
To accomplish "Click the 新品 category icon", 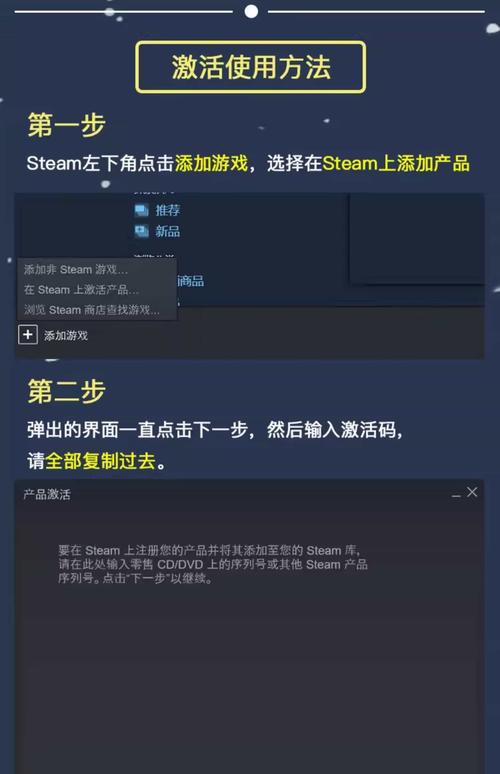I will coord(142,231).
